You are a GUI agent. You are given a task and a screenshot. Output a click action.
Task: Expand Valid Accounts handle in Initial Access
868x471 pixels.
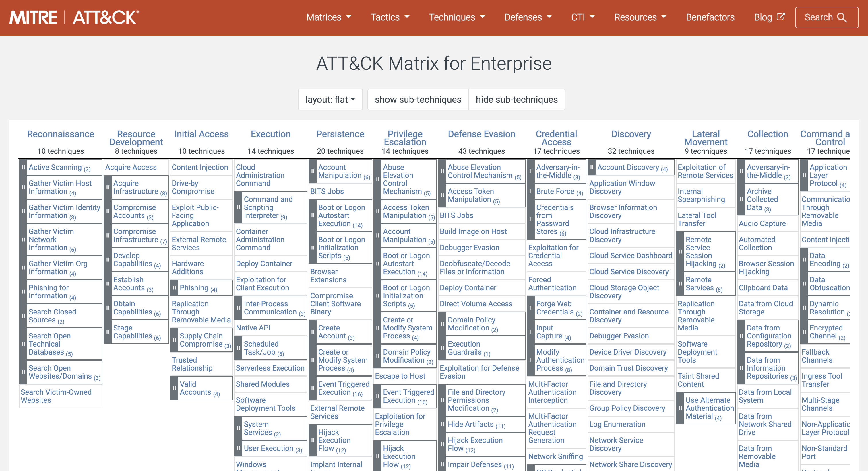coord(174,388)
